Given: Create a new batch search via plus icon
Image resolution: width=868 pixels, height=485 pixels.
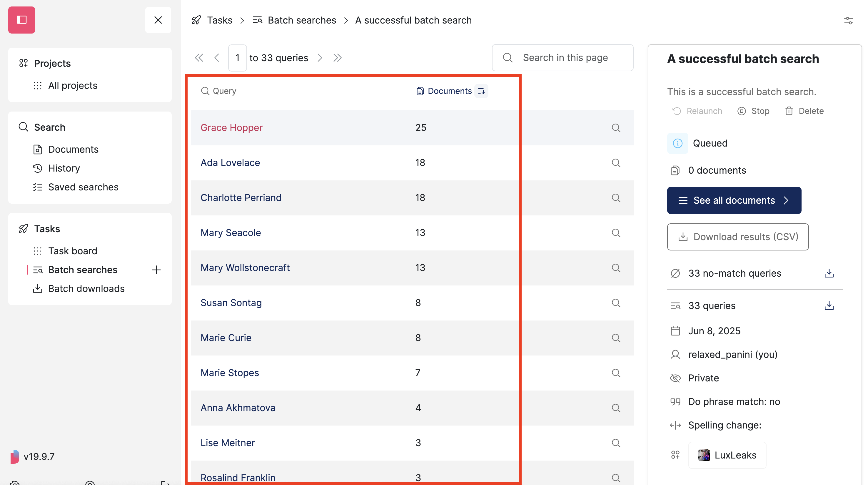Looking at the screenshot, I should [156, 270].
